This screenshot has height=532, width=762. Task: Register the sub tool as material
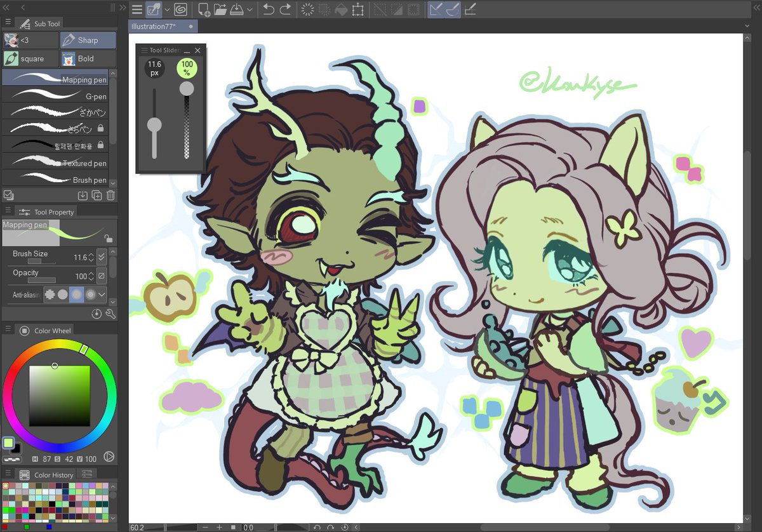pos(83,196)
